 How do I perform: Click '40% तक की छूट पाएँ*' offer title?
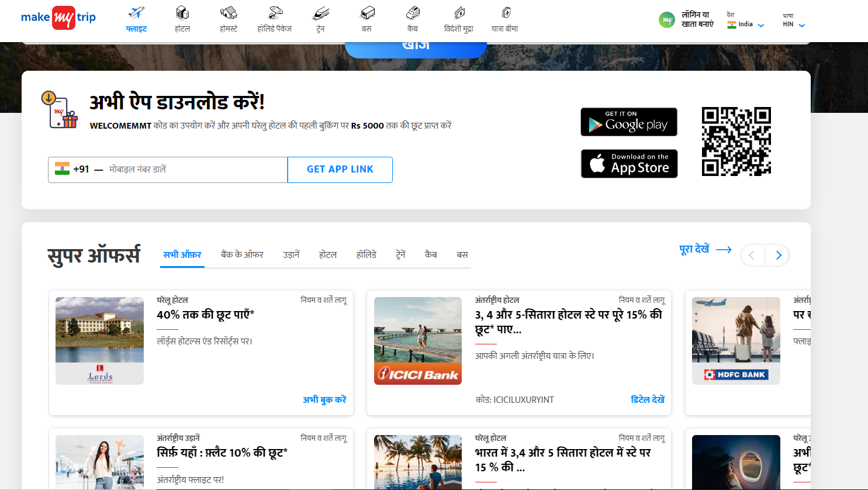point(206,315)
